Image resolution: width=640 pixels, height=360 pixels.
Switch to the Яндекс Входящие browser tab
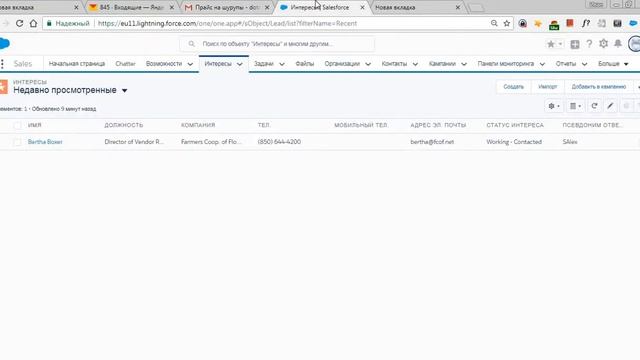[x=131, y=7]
